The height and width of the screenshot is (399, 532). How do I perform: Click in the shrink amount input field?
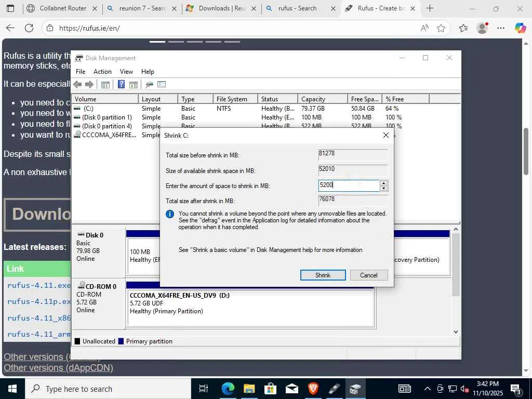point(349,185)
